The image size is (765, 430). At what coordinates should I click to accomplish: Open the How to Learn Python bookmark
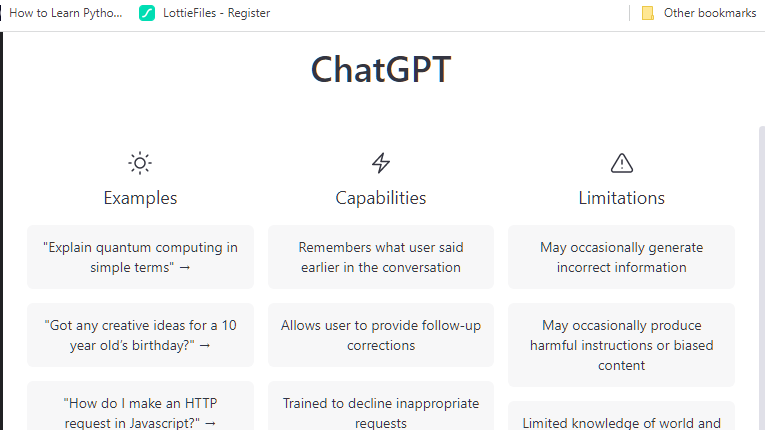tap(65, 13)
